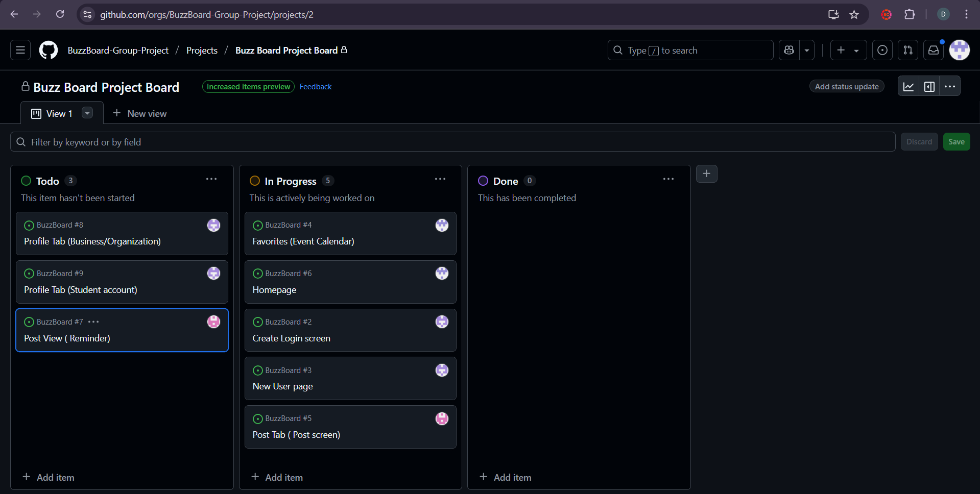This screenshot has height=494, width=980.
Task: Click the Done column title
Action: pos(506,181)
